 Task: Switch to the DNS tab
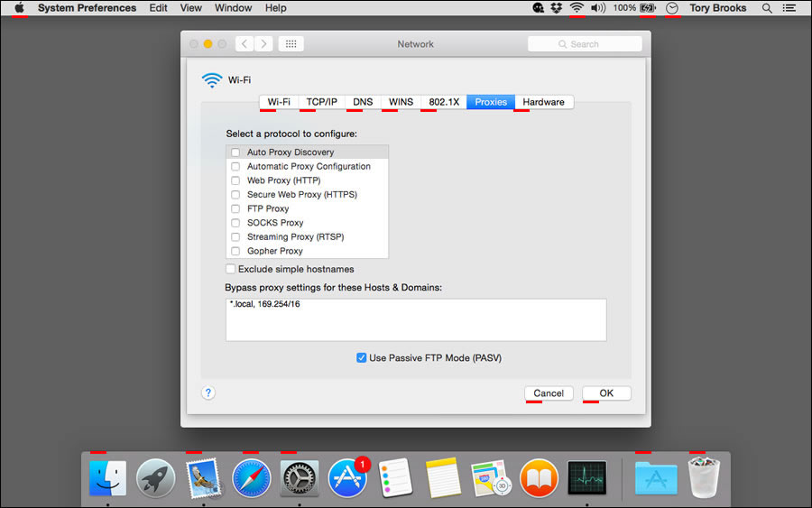pyautogui.click(x=363, y=102)
